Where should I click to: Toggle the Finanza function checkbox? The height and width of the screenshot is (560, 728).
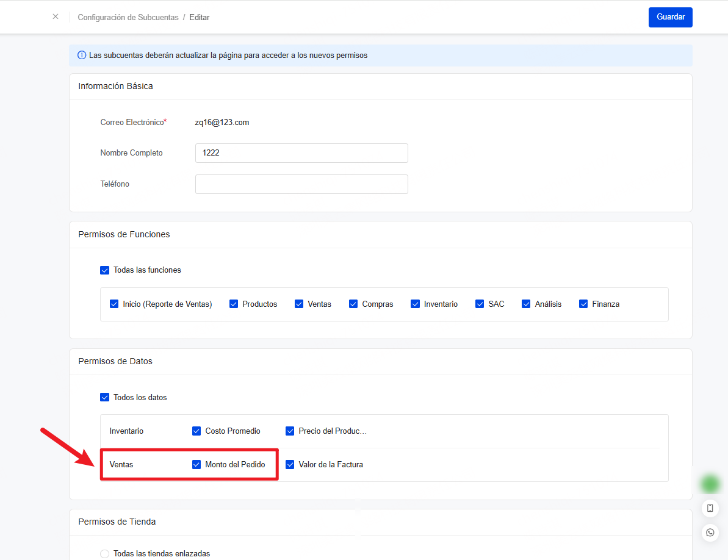coord(583,304)
